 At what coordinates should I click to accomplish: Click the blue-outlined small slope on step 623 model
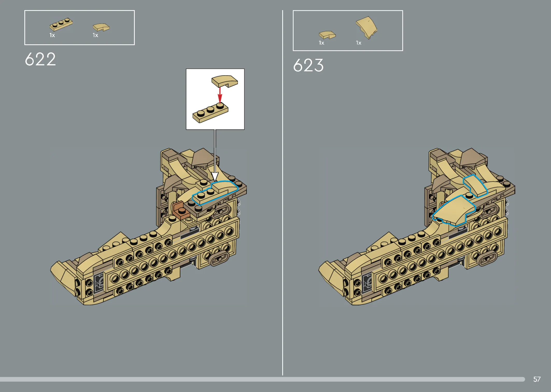point(475,186)
